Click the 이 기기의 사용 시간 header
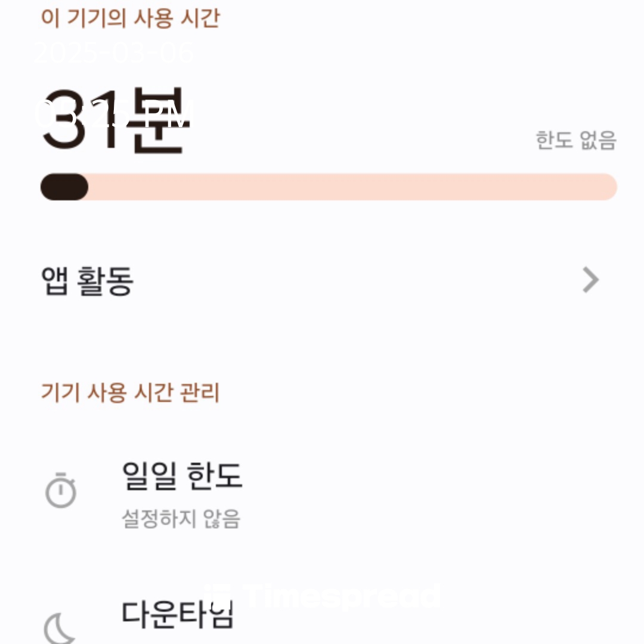The image size is (644, 644). coord(130,18)
